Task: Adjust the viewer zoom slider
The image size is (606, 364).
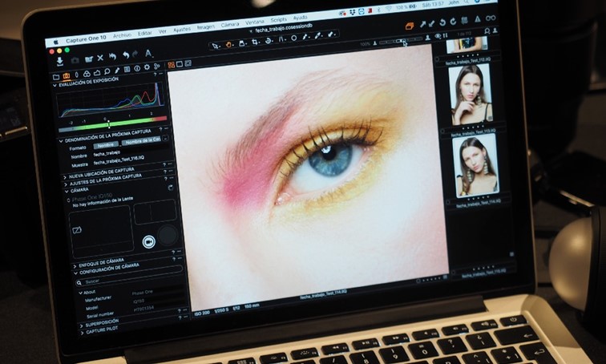Action: pyautogui.click(x=401, y=40)
